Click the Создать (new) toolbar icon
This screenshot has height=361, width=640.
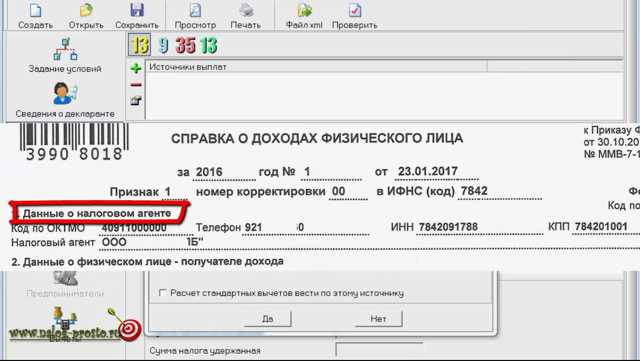36,10
